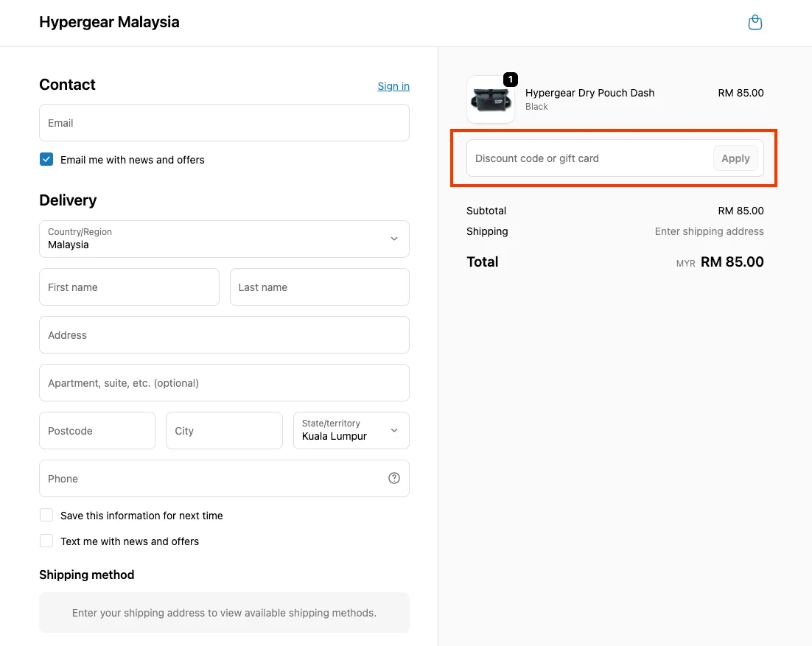
Task: Click the Total RM 85.00 bold amount
Action: pyautogui.click(x=732, y=262)
